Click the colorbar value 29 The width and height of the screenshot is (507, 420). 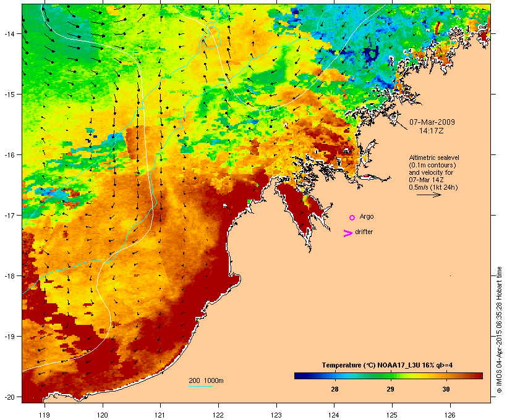pyautogui.click(x=390, y=389)
